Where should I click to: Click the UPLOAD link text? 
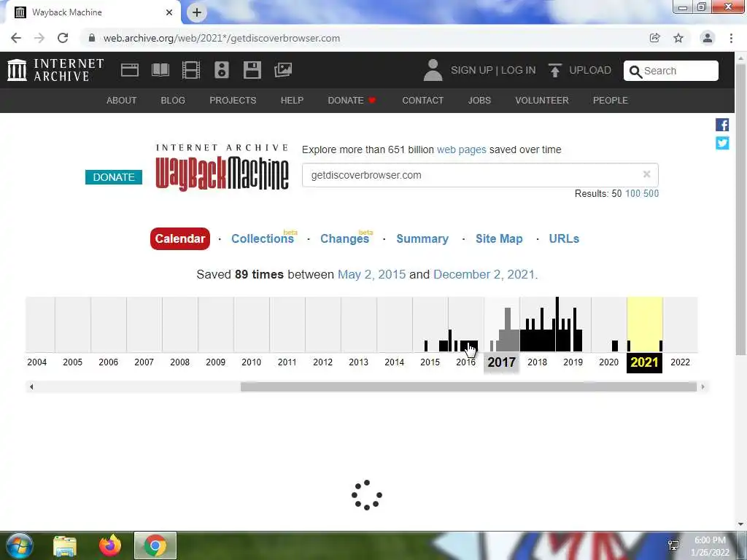[x=589, y=70]
